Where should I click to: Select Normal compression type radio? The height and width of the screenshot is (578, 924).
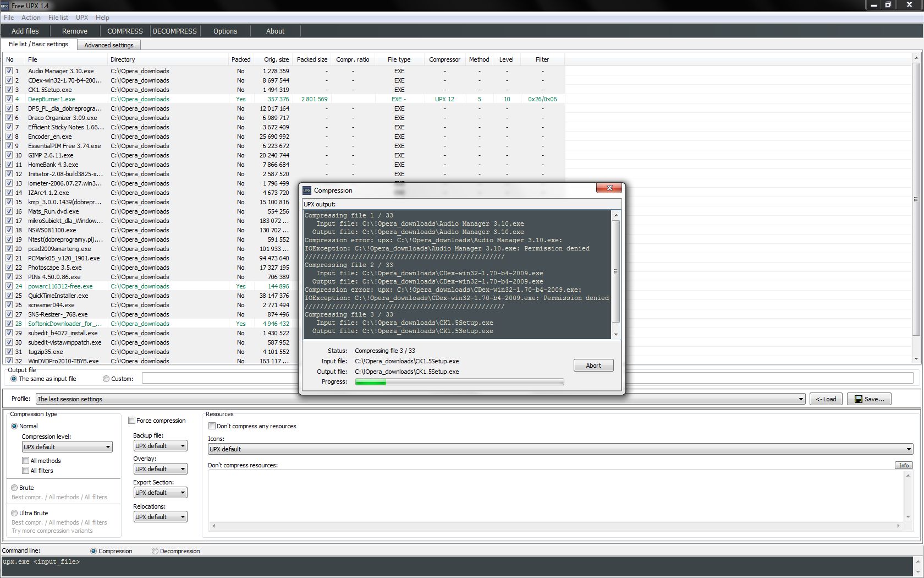(x=14, y=426)
